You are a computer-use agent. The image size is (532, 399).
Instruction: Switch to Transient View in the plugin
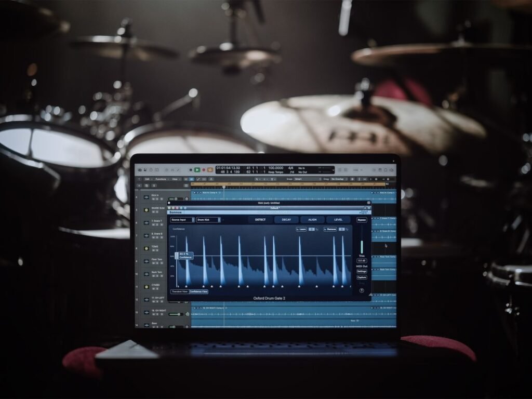coord(178,291)
